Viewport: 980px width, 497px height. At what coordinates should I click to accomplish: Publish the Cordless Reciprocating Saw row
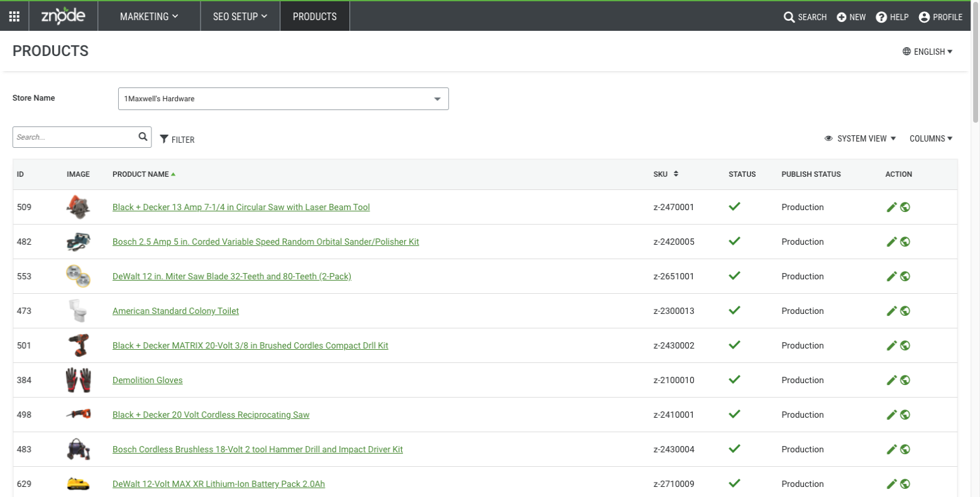point(905,415)
